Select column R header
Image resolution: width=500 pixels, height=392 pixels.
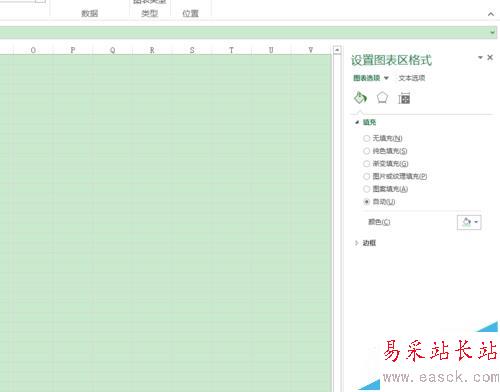(x=152, y=50)
